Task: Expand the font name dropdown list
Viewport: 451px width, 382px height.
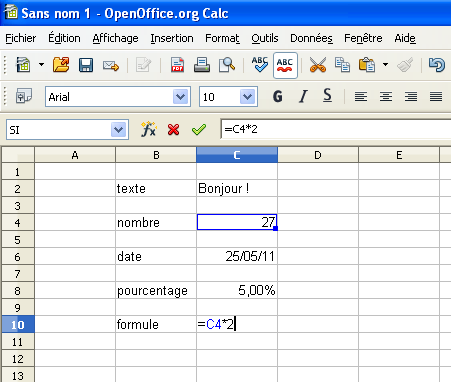Action: [x=181, y=97]
